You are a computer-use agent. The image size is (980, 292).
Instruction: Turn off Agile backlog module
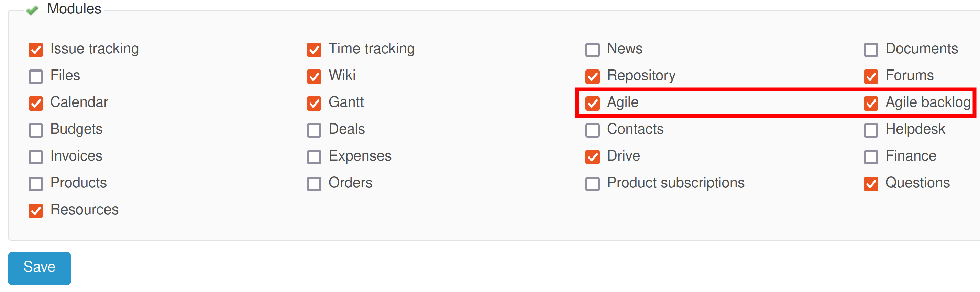click(871, 103)
